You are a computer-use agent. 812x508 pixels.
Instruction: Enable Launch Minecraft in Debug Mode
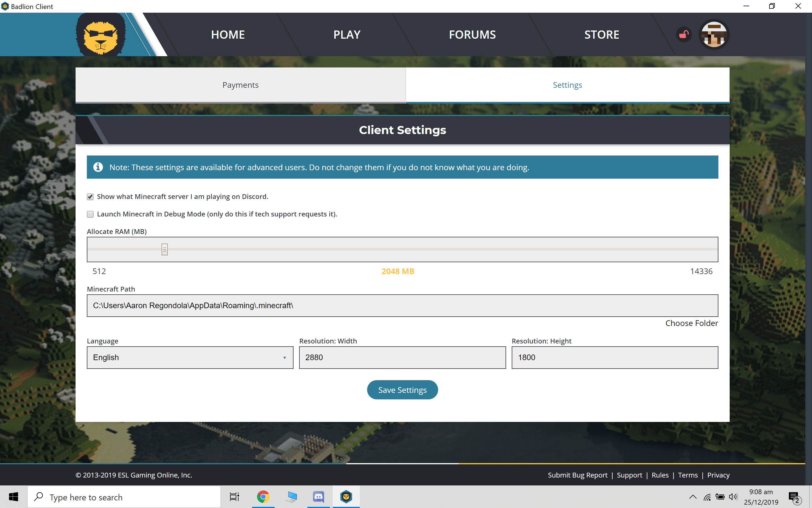coord(90,214)
